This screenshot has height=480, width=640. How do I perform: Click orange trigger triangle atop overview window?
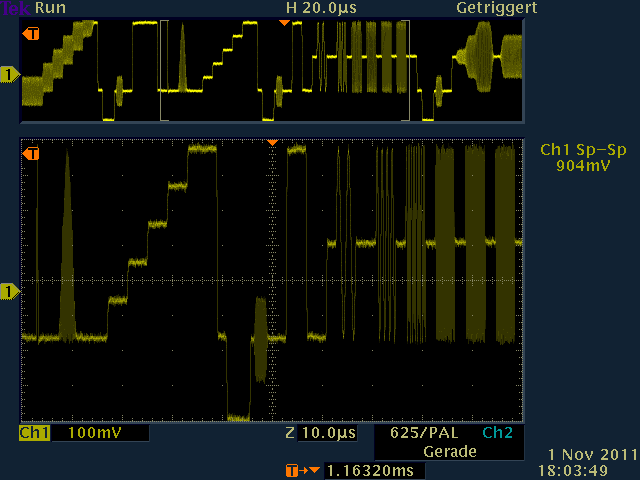coord(284,21)
